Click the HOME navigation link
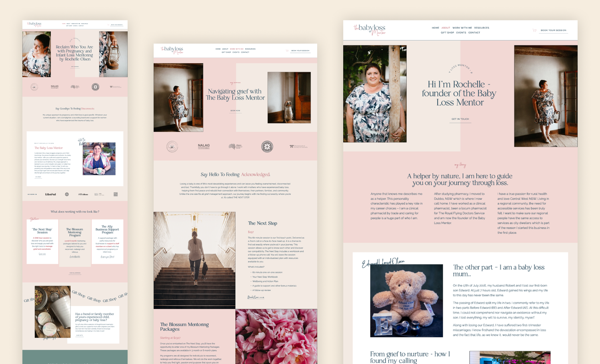 click(x=436, y=28)
